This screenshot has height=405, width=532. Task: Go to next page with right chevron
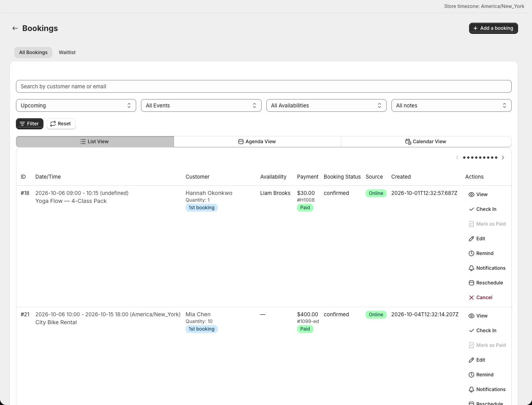503,158
